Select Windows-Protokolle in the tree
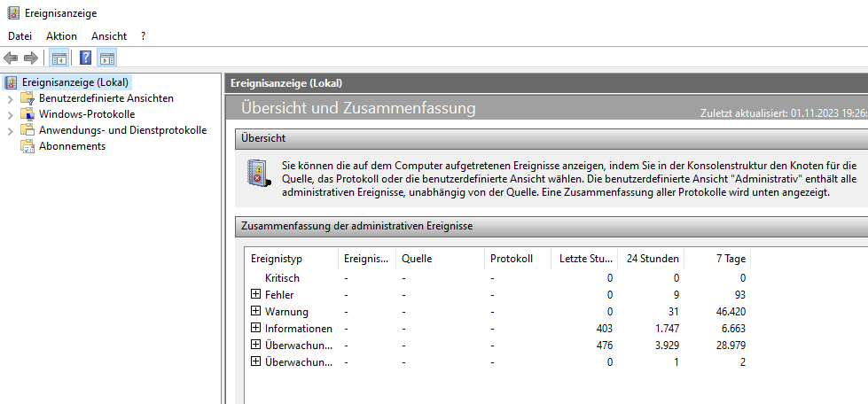The width and height of the screenshot is (868, 404). coord(87,114)
